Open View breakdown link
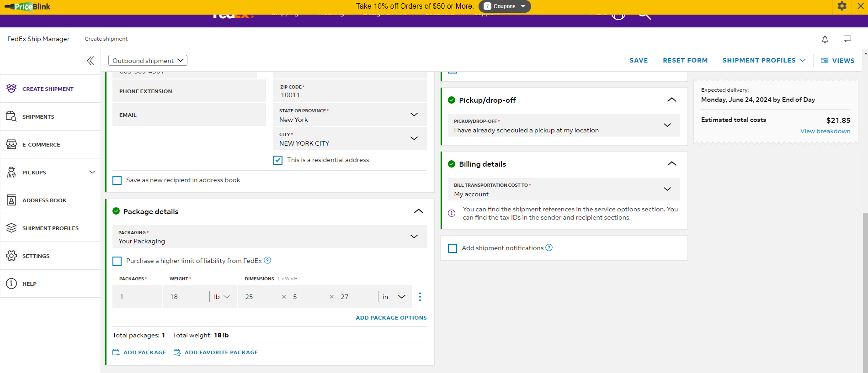Viewport: 868px width, 373px height. click(x=825, y=131)
